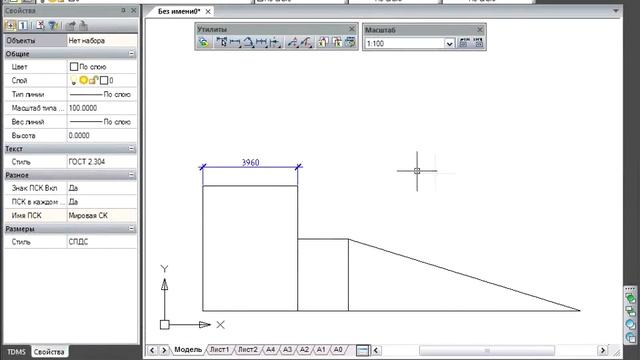Click the next layout tab arrow

164,350
